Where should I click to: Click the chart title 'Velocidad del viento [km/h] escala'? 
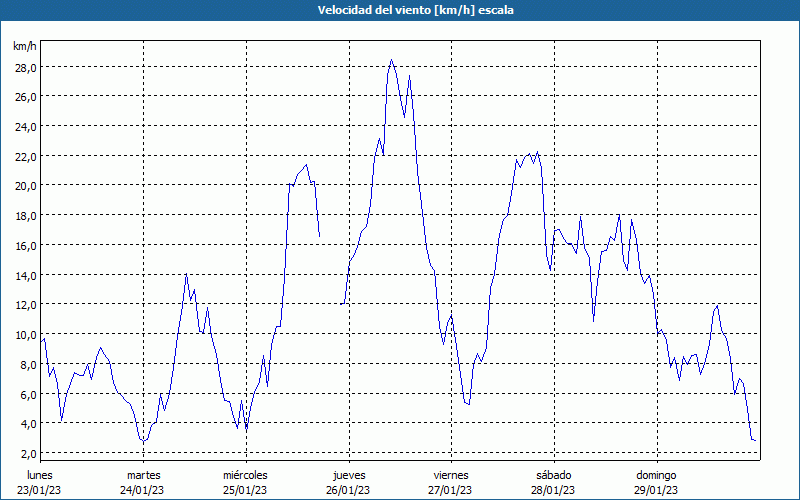pos(415,10)
